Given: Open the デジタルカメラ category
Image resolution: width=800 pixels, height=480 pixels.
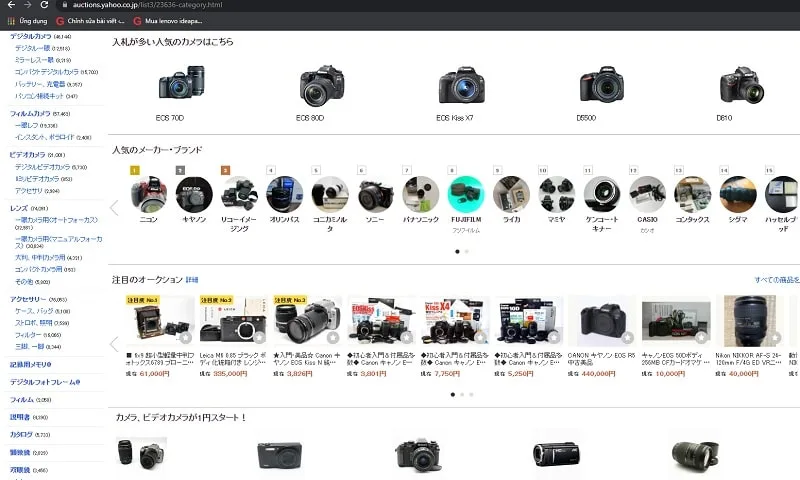Looking at the screenshot, I should (x=31, y=36).
